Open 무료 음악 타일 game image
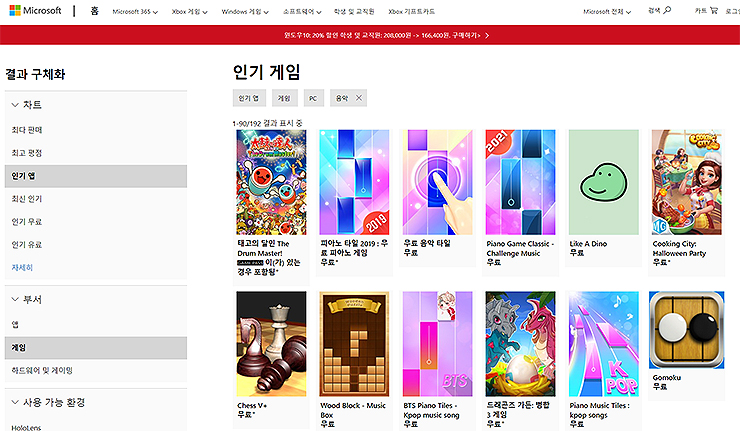This screenshot has height=431, width=740. tap(437, 182)
